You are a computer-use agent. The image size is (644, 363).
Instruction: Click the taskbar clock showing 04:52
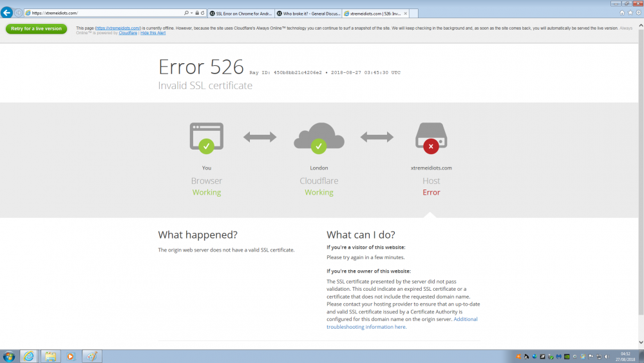[625, 356]
